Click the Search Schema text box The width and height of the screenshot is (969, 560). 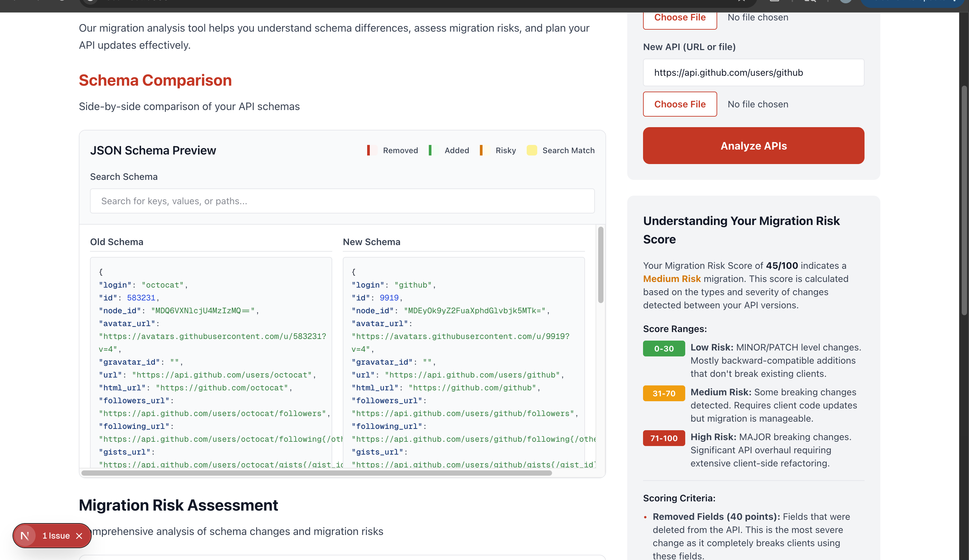coord(342,201)
